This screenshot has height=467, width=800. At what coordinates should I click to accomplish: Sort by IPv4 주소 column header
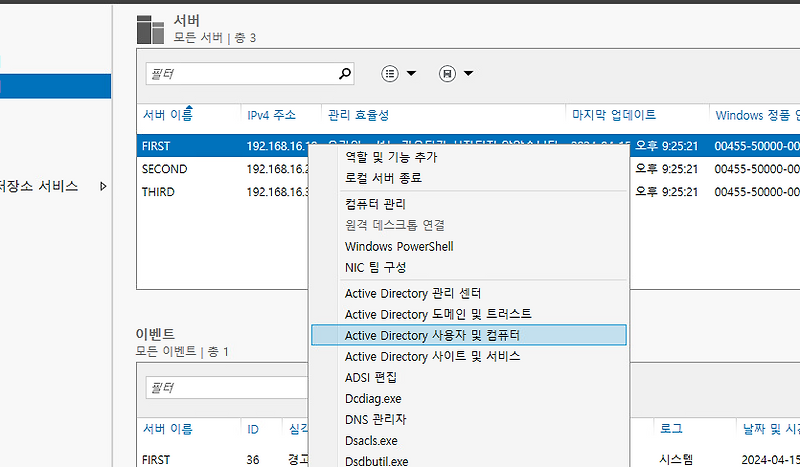[271, 115]
